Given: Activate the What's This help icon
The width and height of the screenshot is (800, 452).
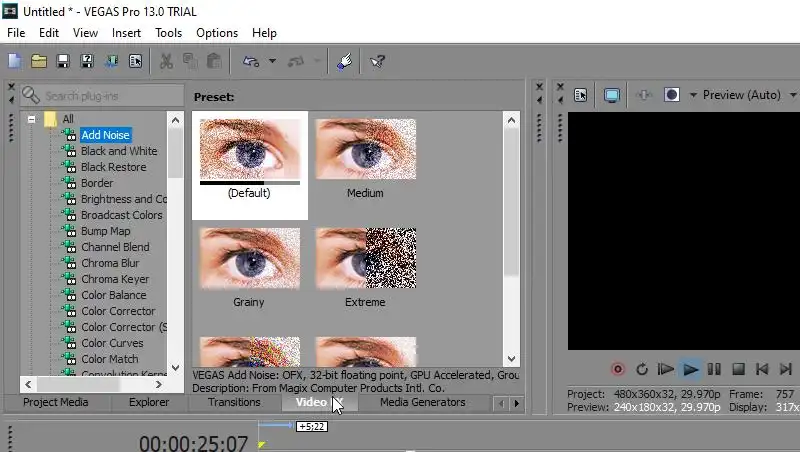Looking at the screenshot, I should 378,62.
